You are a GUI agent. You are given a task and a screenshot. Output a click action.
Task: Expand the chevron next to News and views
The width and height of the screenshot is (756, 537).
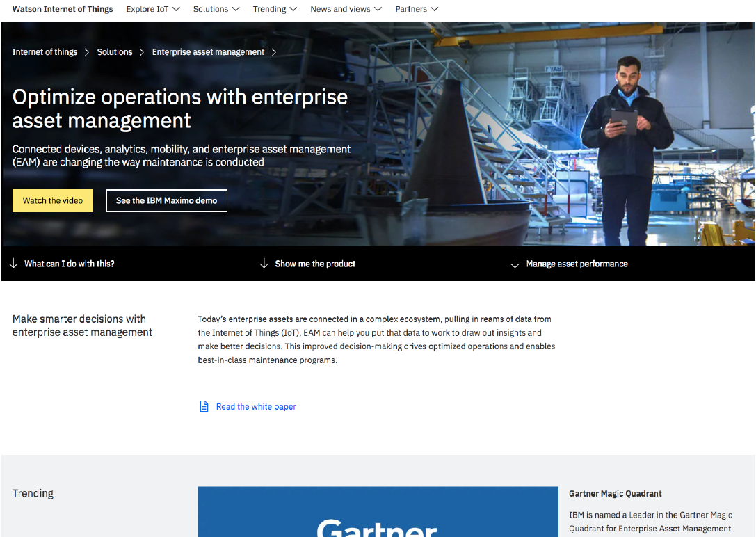[378, 9]
